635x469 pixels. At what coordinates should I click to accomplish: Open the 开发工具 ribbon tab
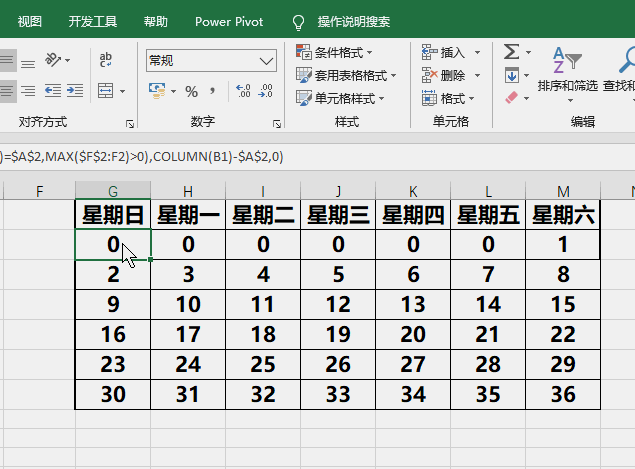click(93, 21)
